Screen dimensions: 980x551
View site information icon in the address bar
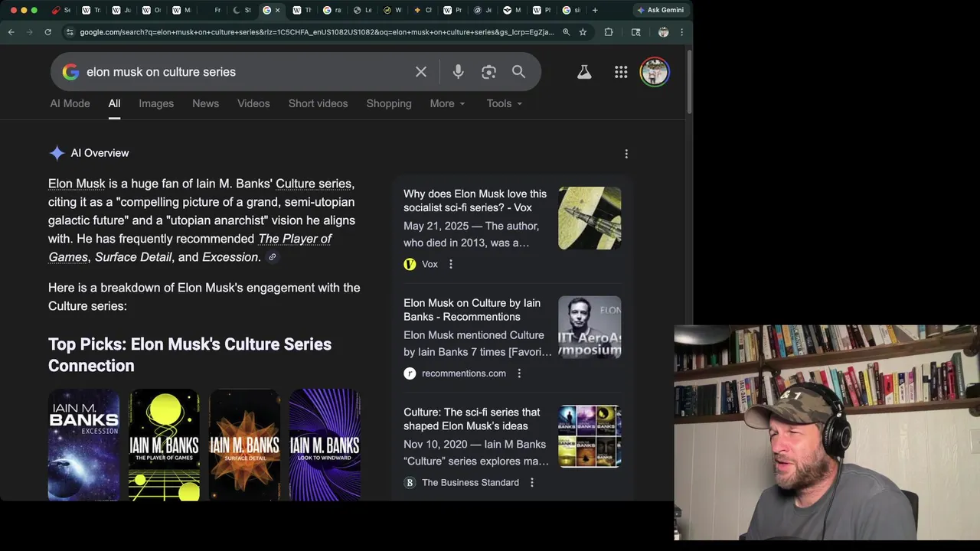click(70, 32)
